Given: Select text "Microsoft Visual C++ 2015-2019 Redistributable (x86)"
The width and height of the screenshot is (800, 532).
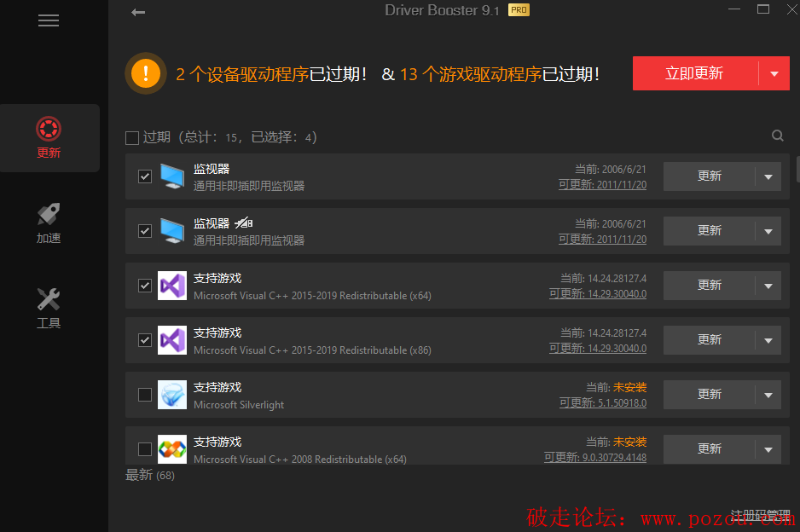Looking at the screenshot, I should point(312,350).
